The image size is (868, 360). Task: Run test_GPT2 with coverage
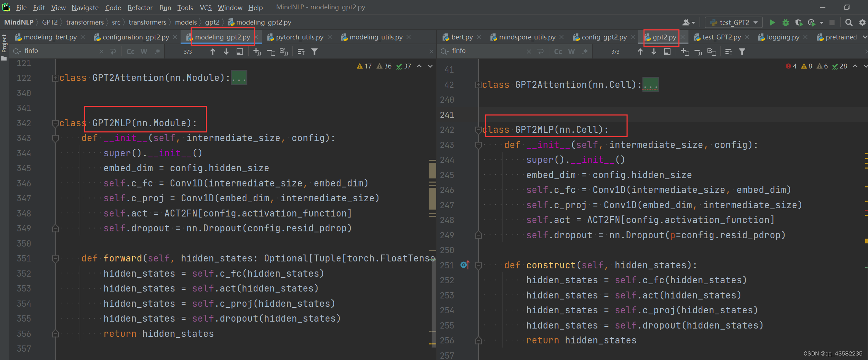(799, 22)
